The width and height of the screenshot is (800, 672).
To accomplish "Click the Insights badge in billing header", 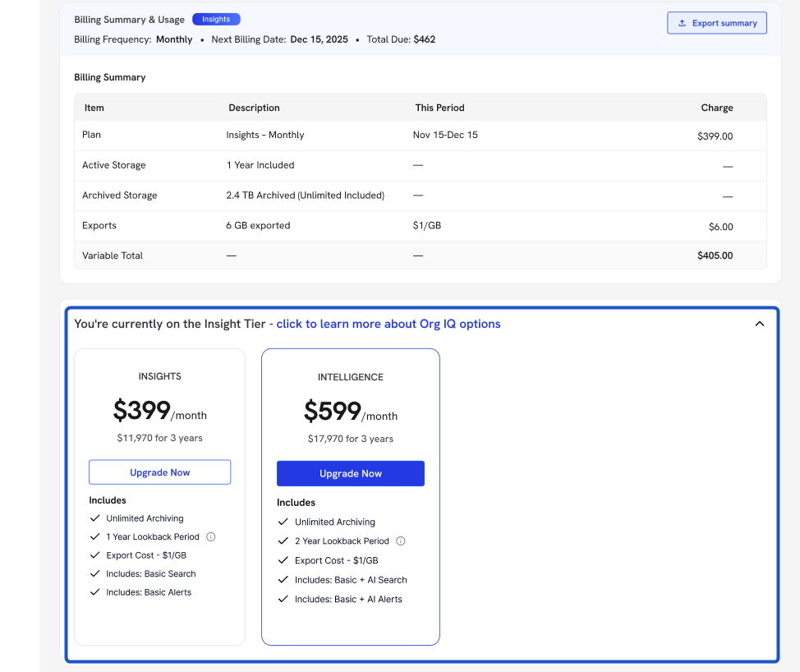I will [216, 19].
